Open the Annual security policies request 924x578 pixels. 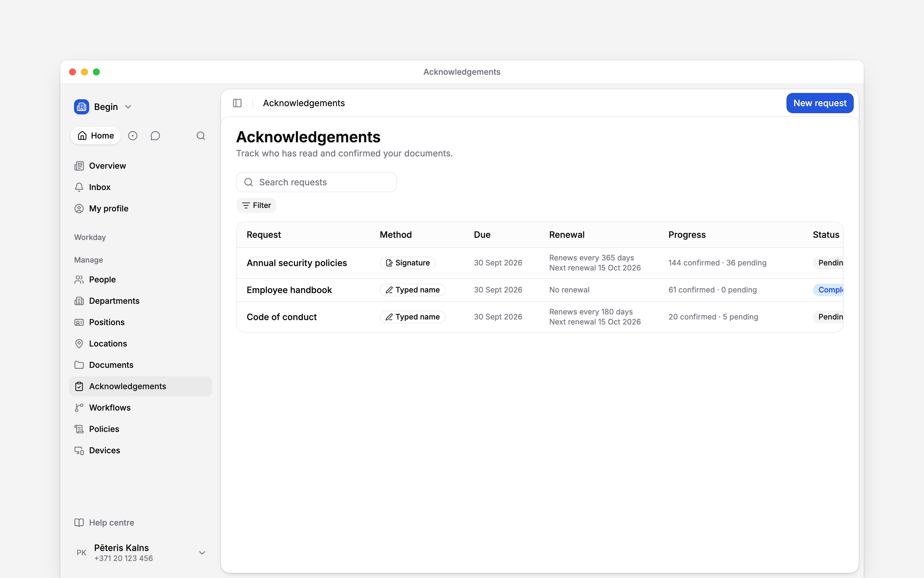[297, 263]
